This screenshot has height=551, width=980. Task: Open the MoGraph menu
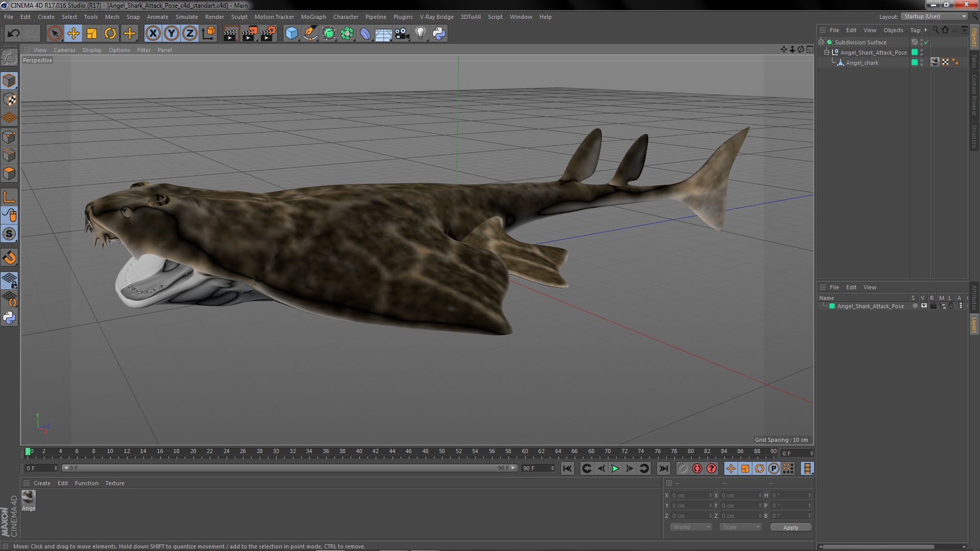(313, 17)
